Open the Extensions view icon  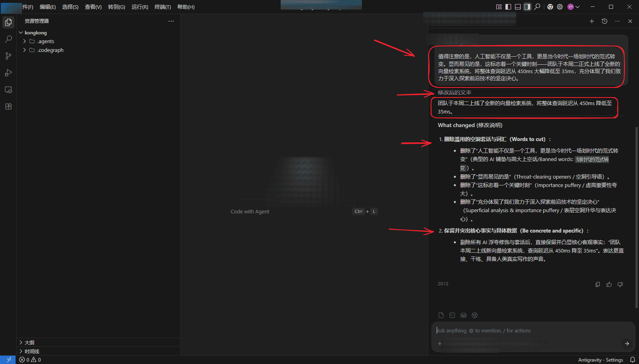click(x=8, y=106)
